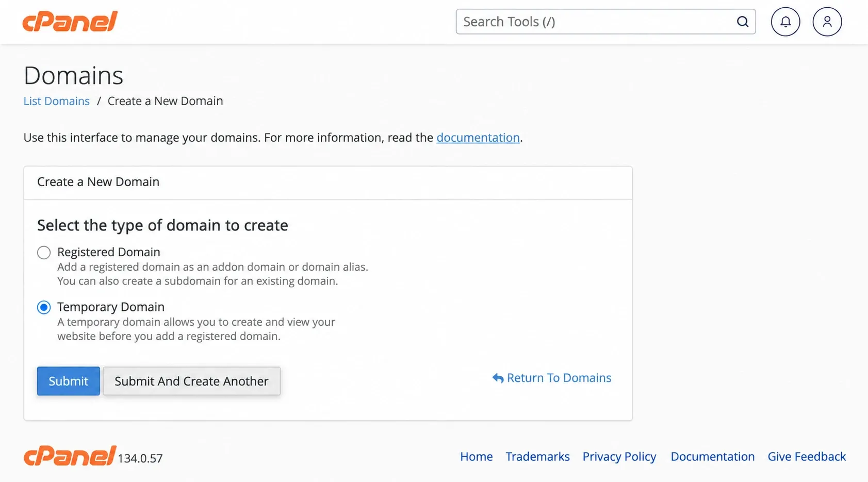Open the Documentation footer link

pyautogui.click(x=713, y=457)
